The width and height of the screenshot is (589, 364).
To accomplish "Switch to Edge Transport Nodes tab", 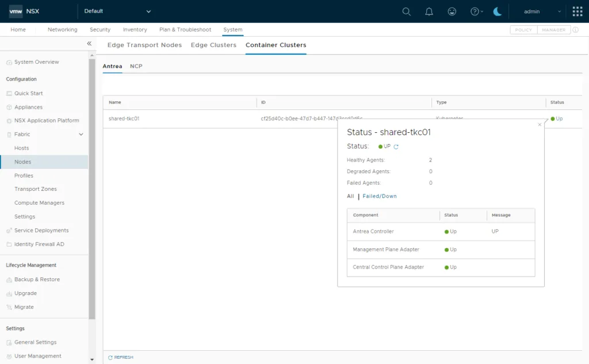I will click(144, 45).
